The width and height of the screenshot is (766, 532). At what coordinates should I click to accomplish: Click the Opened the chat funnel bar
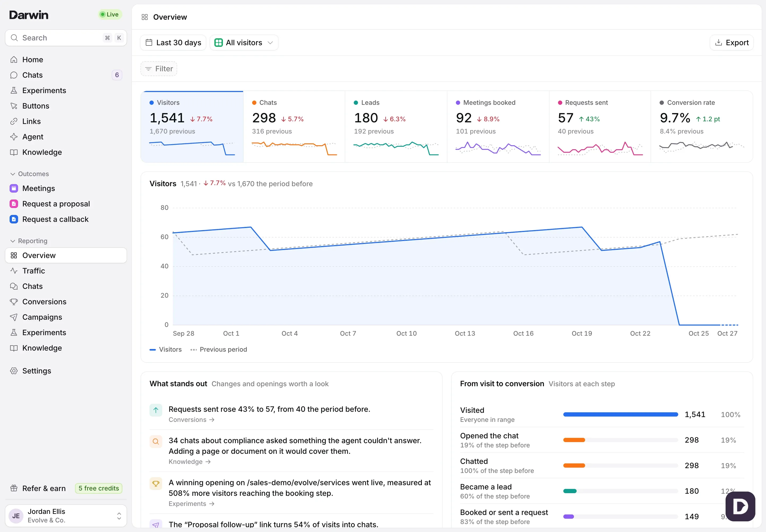click(x=620, y=440)
